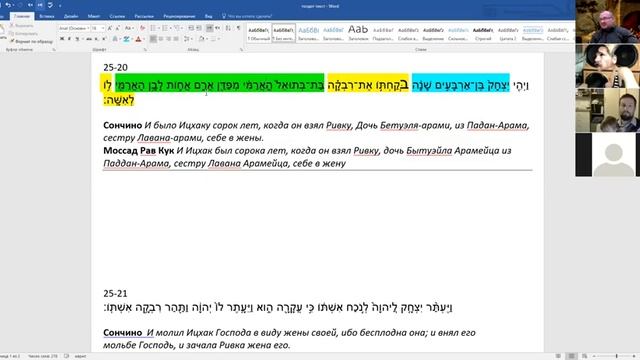Click the zoom slider in the status bar
Screen dimensions: 640x360
(616, 356)
